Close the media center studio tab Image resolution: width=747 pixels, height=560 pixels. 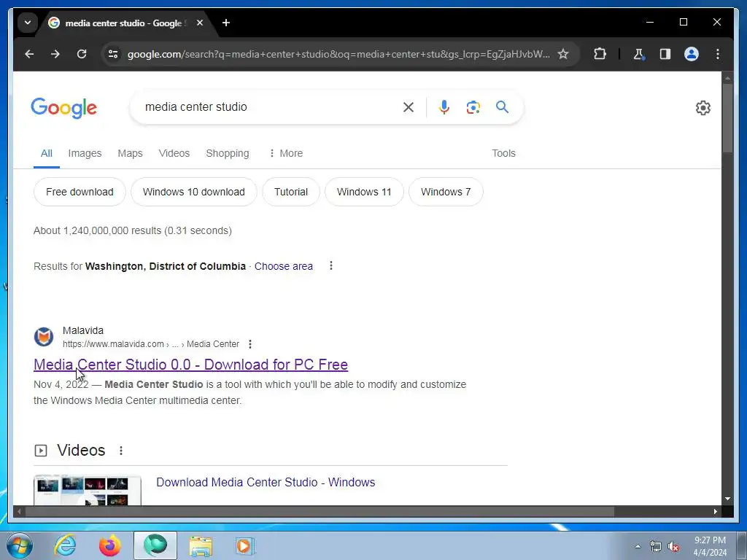[200, 23]
